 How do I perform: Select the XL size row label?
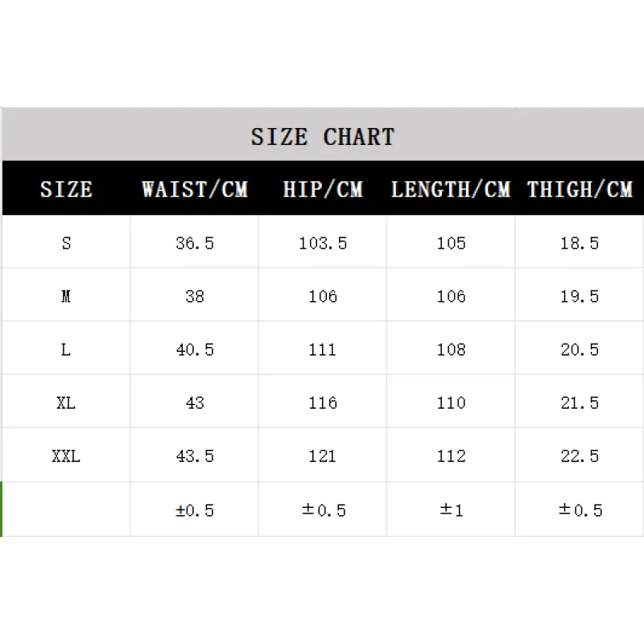[66, 402]
